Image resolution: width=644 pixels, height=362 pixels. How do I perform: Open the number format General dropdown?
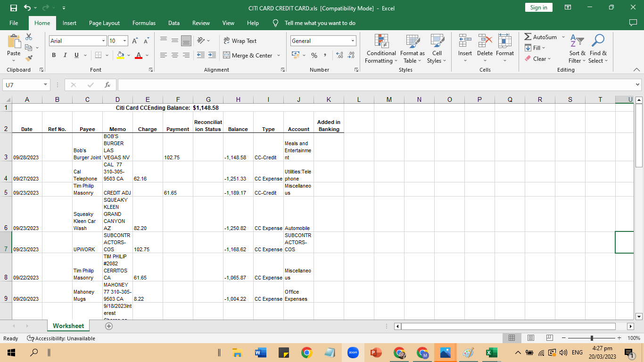[x=353, y=41]
